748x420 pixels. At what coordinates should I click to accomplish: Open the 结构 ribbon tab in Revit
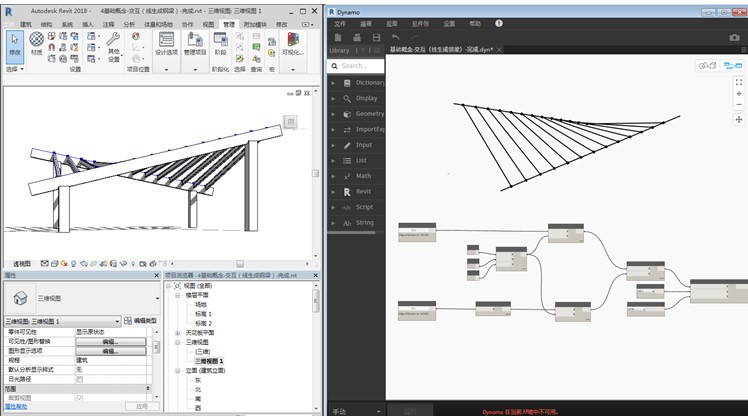coord(46,24)
